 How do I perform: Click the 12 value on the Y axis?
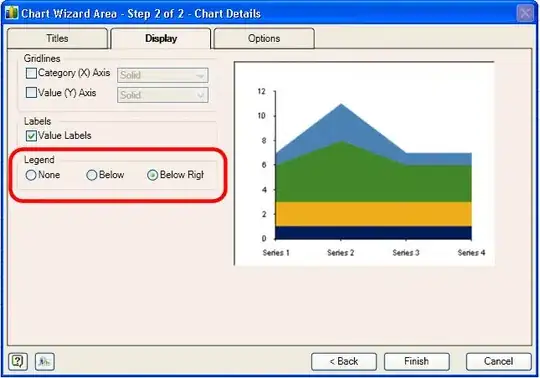coord(262,91)
